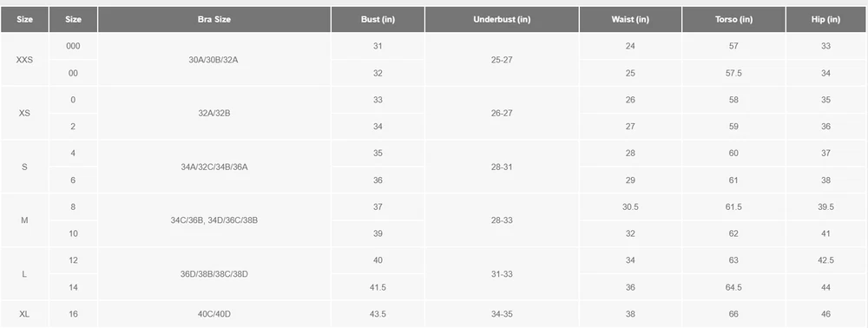Screen dimensions: 868x328
Task: Click the Torso (in) column header
Action: 733,19
